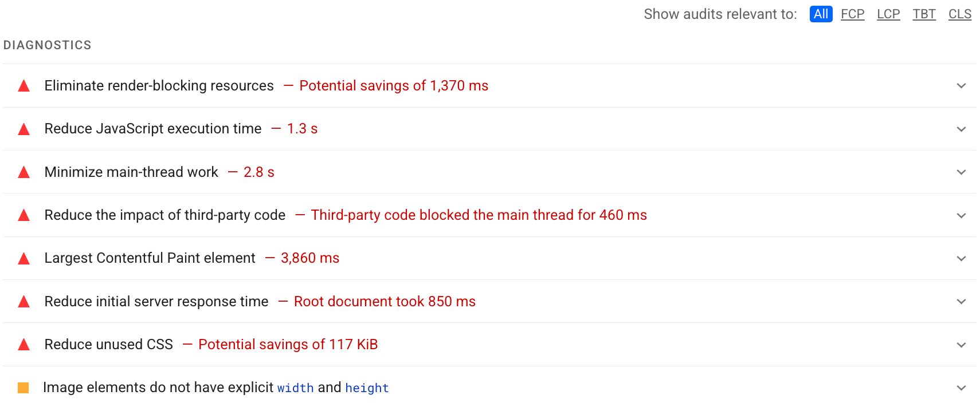The height and width of the screenshot is (403, 980).
Task: Expand the Reduce unused CSS audit details
Action: (961, 344)
